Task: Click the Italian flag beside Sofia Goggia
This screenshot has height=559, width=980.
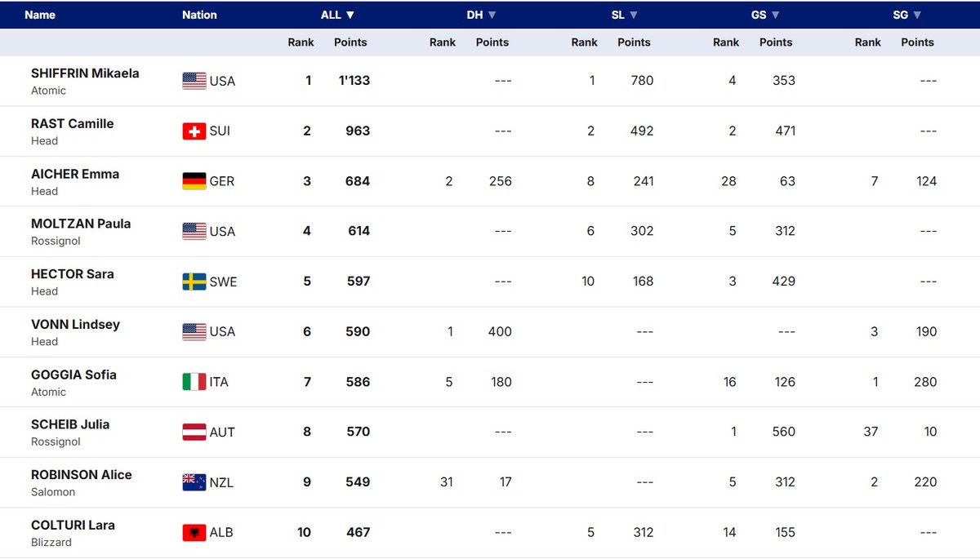Action: pyautogui.click(x=194, y=382)
